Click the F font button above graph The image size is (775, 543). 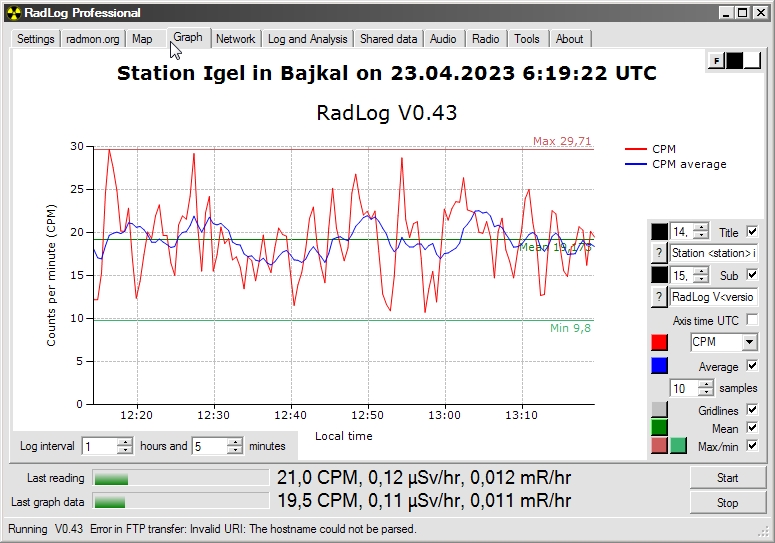pos(716,61)
